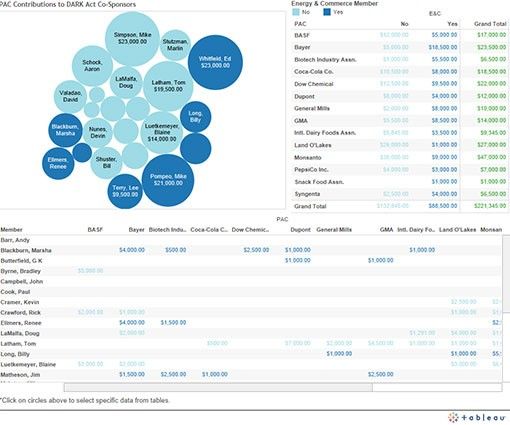The width and height of the screenshot is (510, 425).
Task: Click Long, Billy's $1,000.00 General Mills cell
Action: [339, 354]
